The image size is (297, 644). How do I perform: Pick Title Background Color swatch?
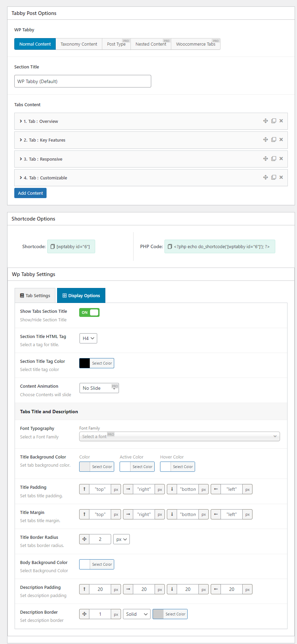coord(85,467)
